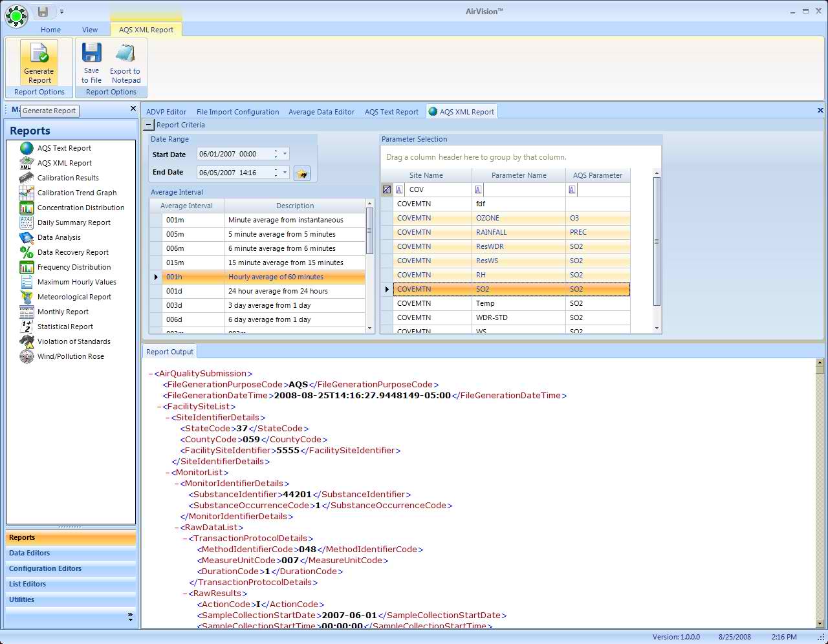
Task: Click the star button beside End Date
Action: (301, 173)
